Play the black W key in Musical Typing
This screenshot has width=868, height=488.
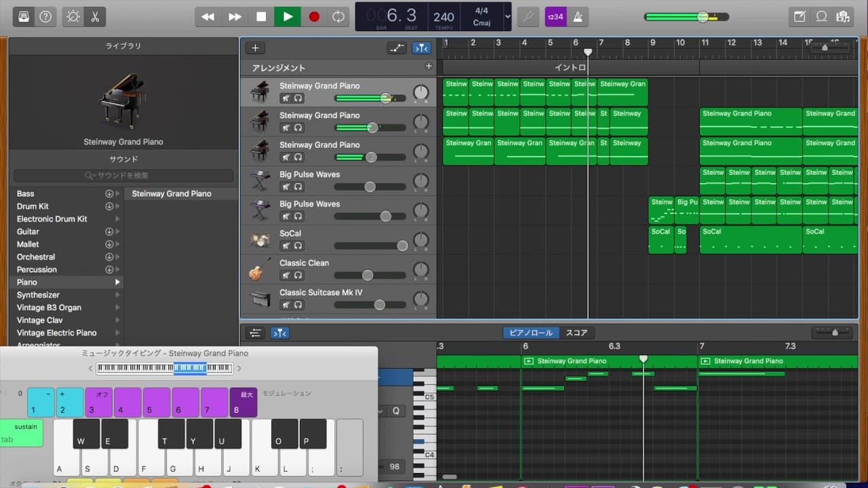coord(86,434)
